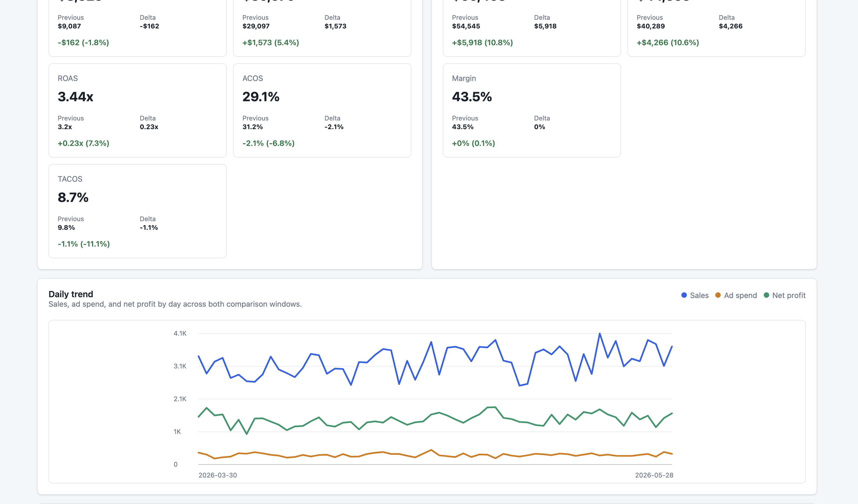Click the green Net profit legend dot
The image size is (858, 504).
(x=766, y=295)
